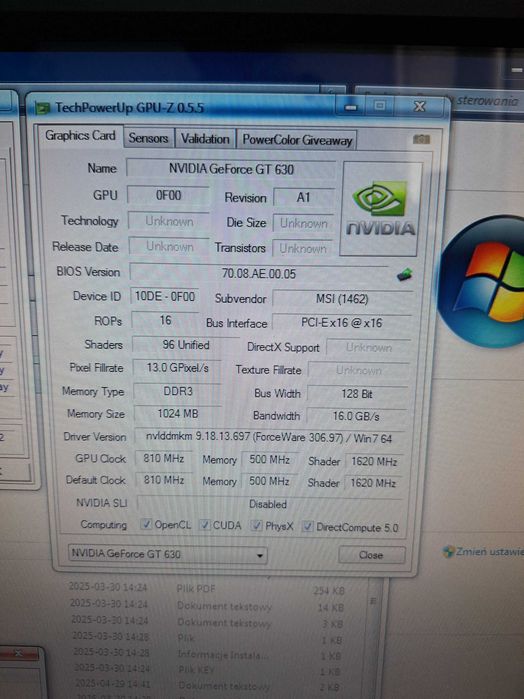
Task: Close GPU-Z with the X button
Action: 420,106
